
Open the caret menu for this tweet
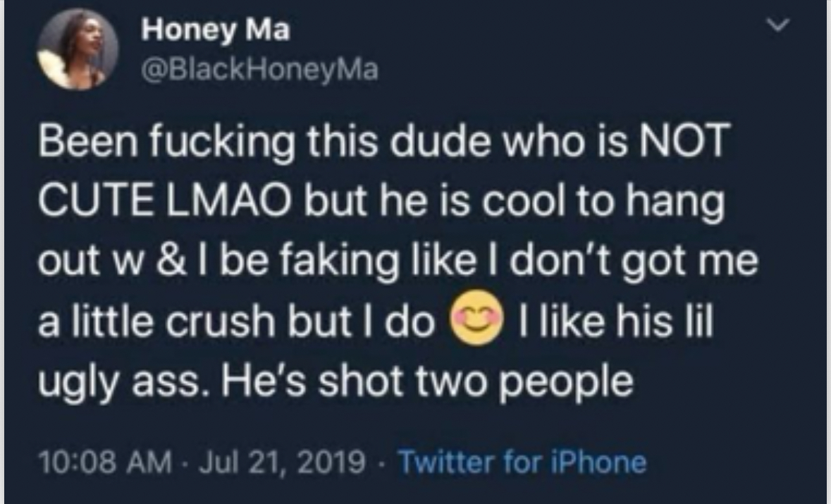pos(778,25)
